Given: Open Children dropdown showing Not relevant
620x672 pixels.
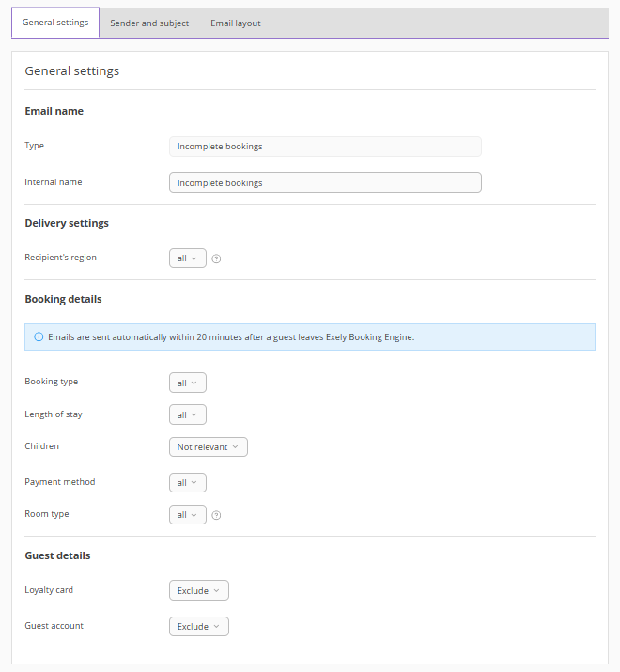Looking at the screenshot, I should [x=208, y=447].
